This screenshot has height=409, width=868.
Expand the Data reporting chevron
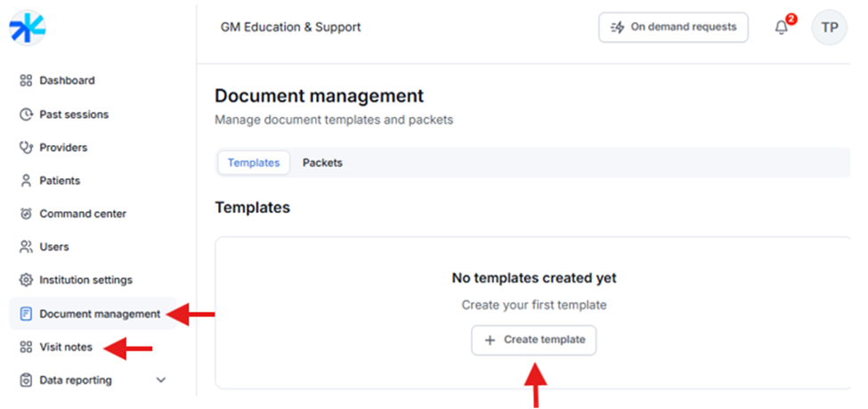(x=161, y=380)
